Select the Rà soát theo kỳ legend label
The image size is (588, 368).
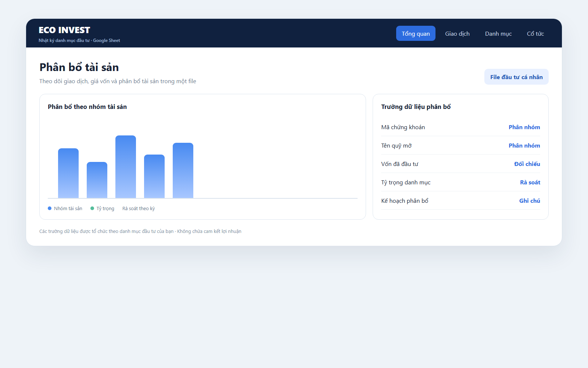point(139,208)
